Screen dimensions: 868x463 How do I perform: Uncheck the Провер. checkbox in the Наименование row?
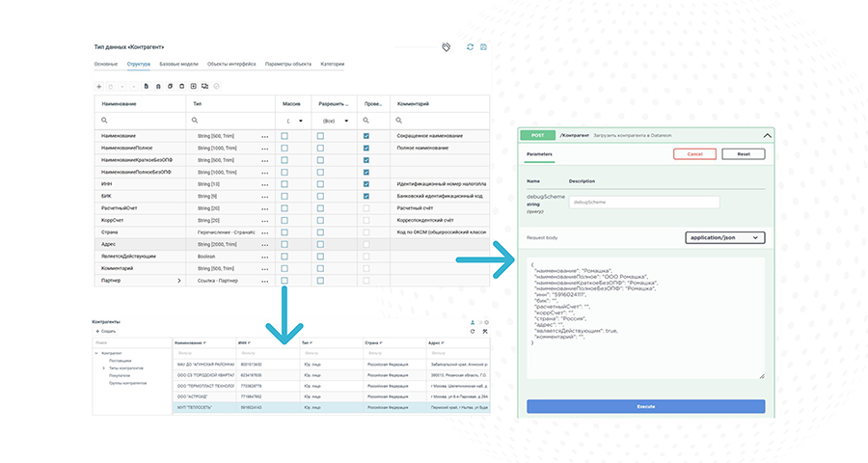(366, 136)
